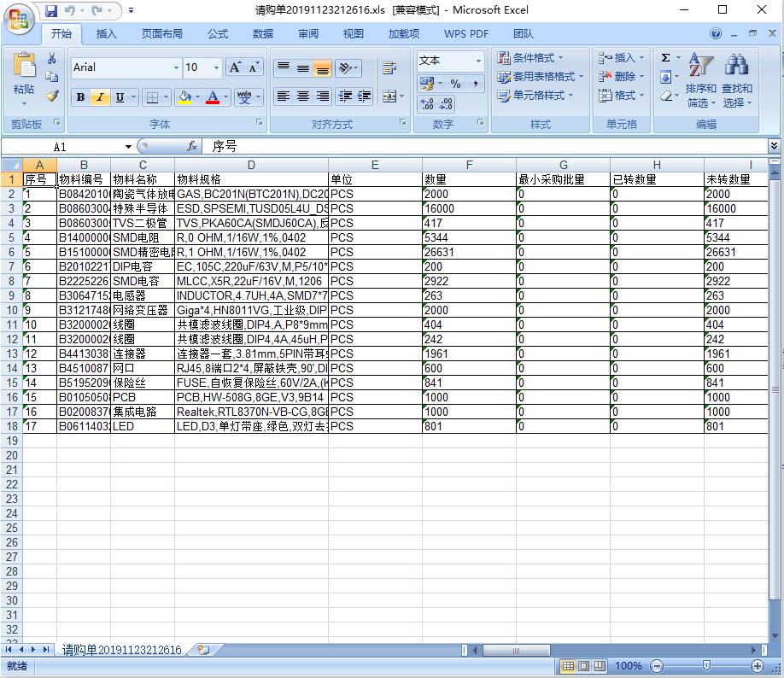Viewport: 784px width, 678px height.
Task: Open the font size dropdown
Action: point(217,67)
